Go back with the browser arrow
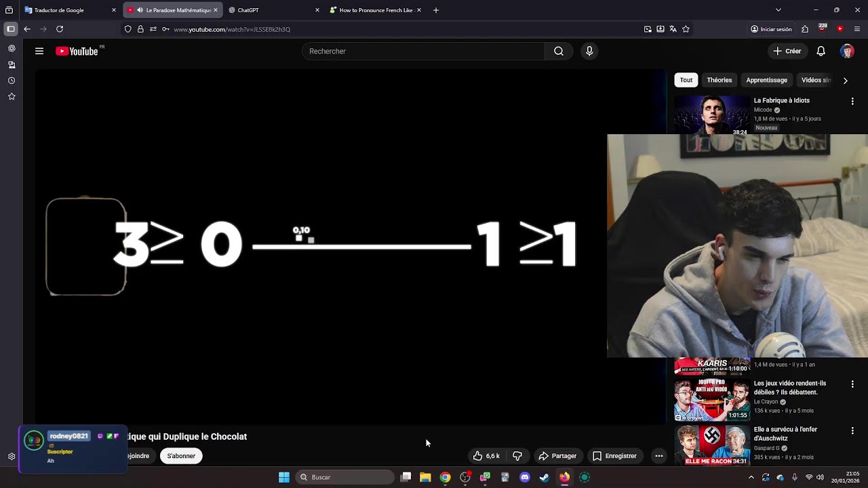The height and width of the screenshot is (488, 868). [x=27, y=29]
